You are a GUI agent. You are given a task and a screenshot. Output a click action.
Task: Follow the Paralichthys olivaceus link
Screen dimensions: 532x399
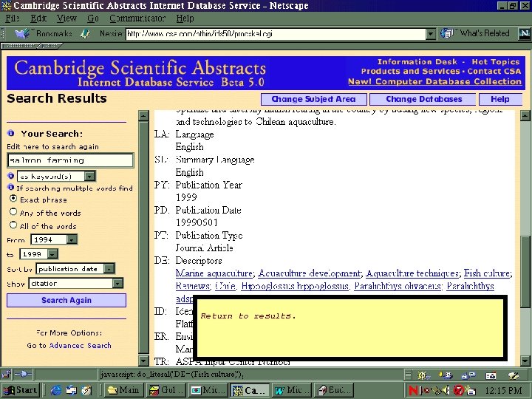pyautogui.click(x=398, y=286)
